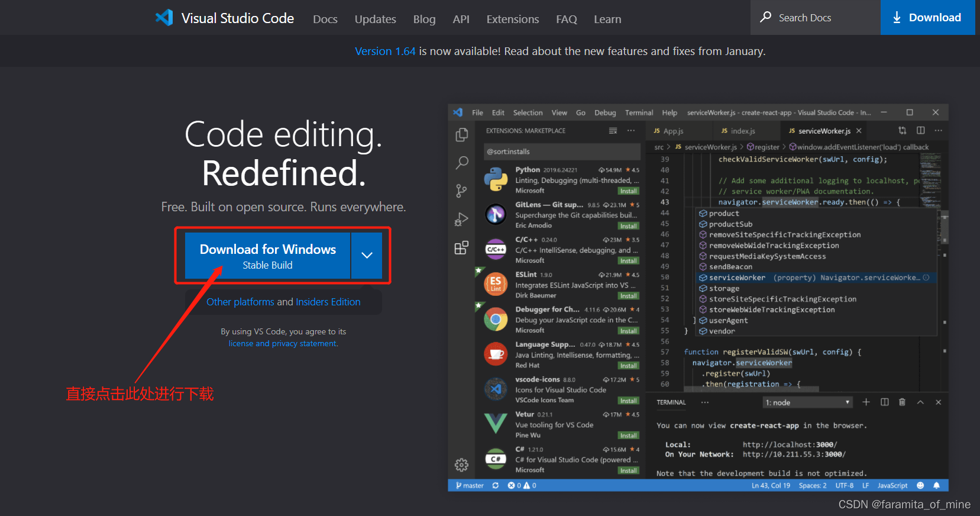Click UTF-8 encoding status entry
The width and height of the screenshot is (980, 516).
(x=844, y=485)
